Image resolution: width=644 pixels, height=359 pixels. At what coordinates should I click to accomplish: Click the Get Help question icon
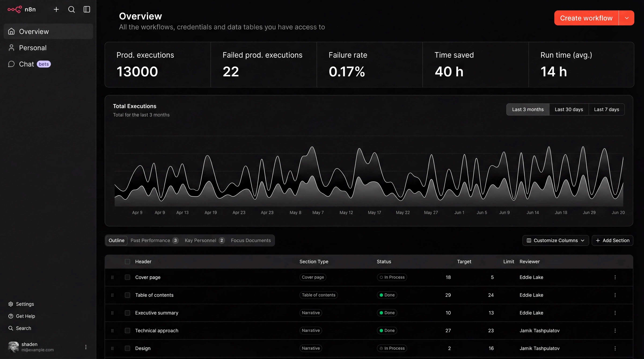[11, 316]
